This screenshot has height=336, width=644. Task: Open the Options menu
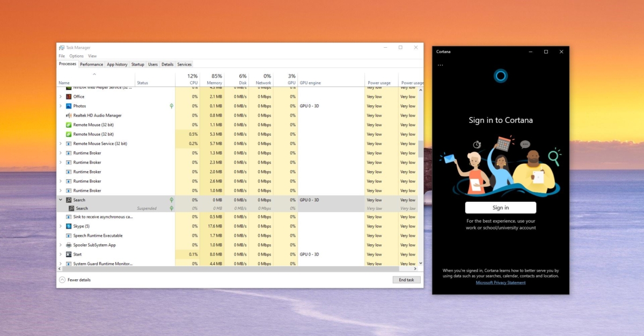76,55
